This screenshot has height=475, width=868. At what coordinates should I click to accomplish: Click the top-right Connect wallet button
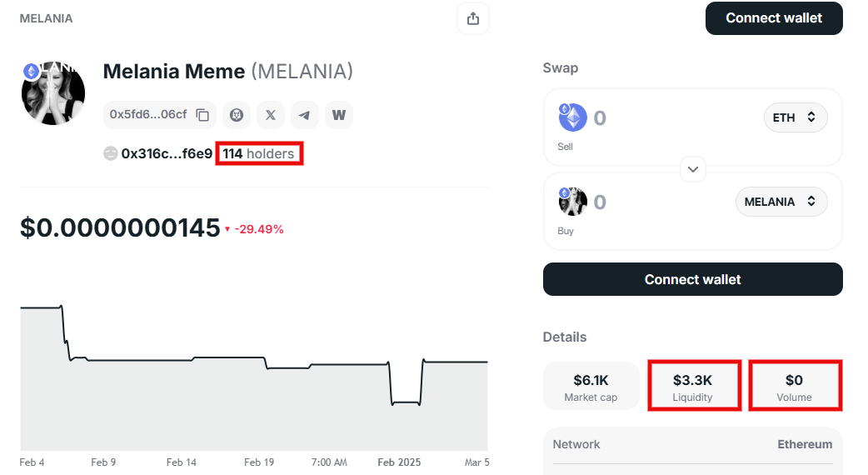pos(774,18)
